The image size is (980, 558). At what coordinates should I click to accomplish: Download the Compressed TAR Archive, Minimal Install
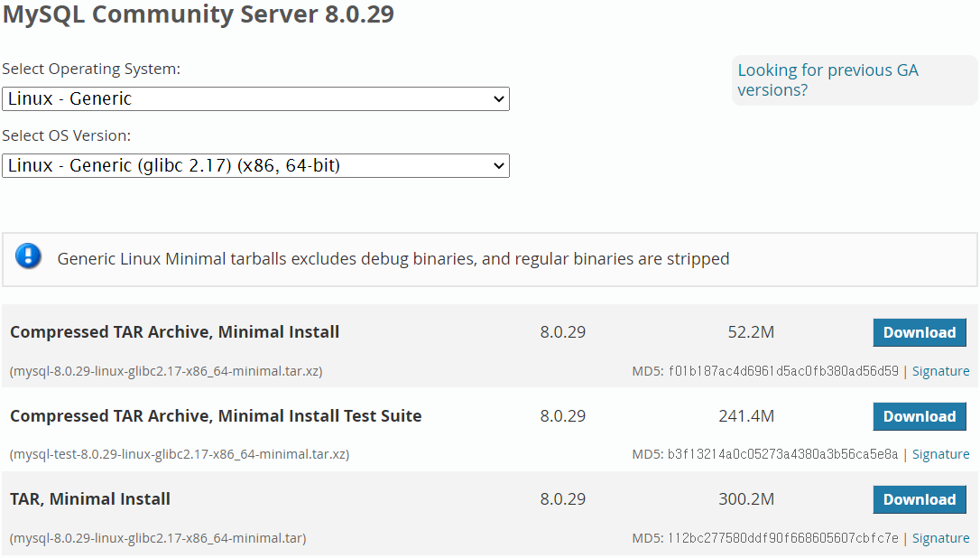tap(920, 332)
